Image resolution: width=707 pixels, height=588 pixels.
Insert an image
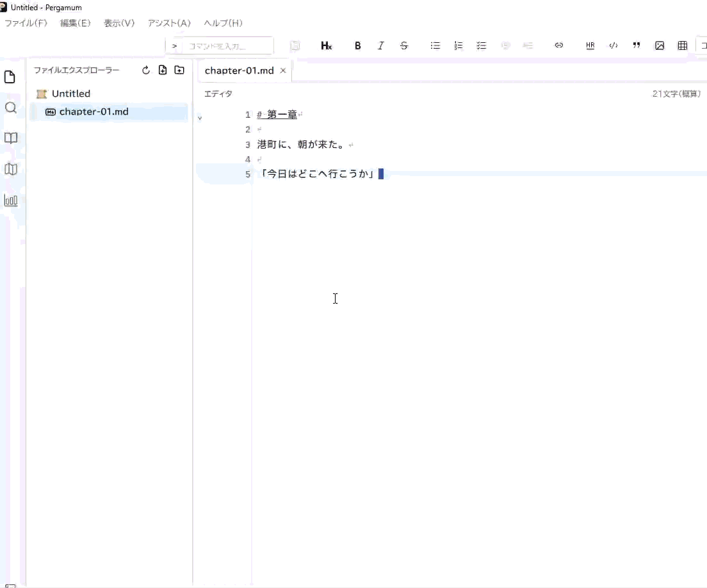pos(660,45)
